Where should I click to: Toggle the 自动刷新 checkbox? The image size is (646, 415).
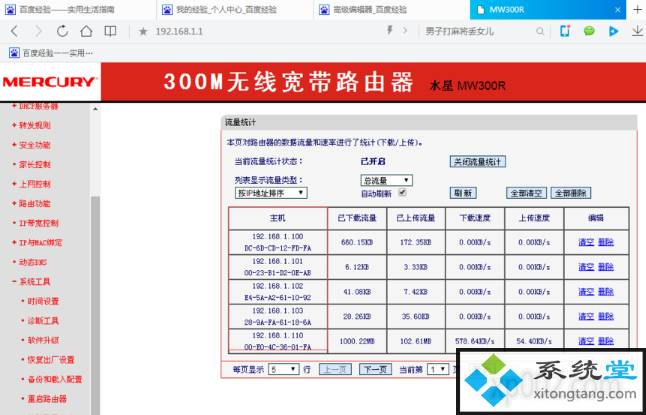[403, 192]
